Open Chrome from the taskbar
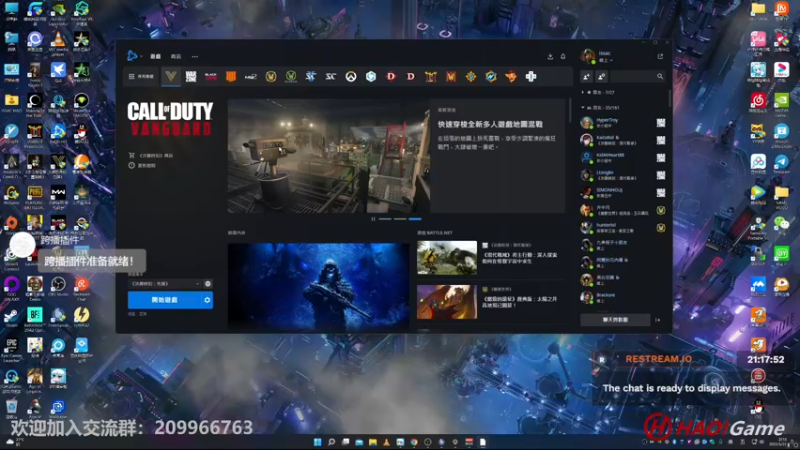 (414, 442)
